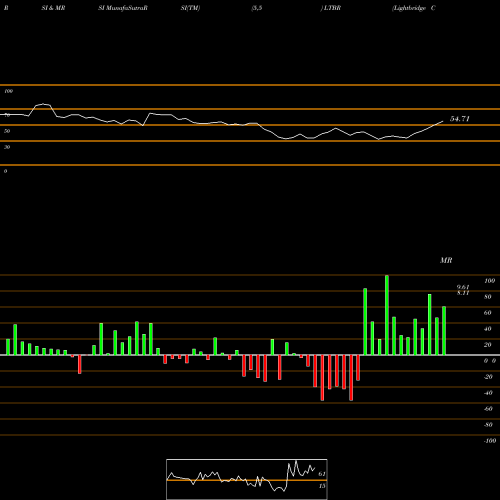Click the 'SI & MR' header text
The width and height of the screenshot is (500, 500).
(53, 8)
